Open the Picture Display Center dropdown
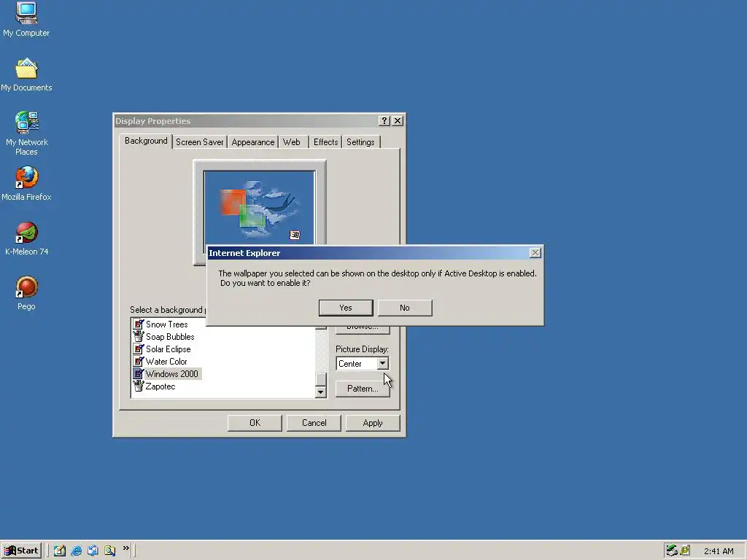This screenshot has width=747, height=560. (382, 364)
